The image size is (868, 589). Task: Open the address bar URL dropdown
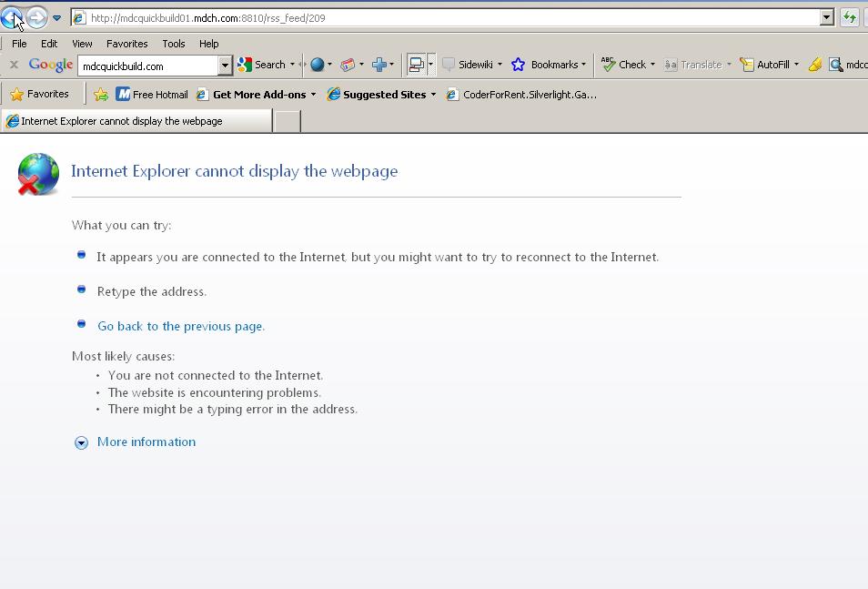pos(826,17)
